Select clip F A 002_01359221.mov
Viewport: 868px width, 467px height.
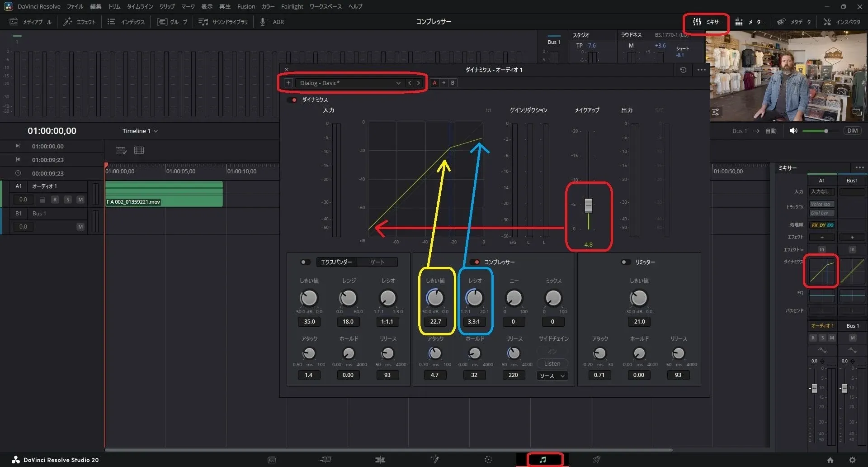pyautogui.click(x=164, y=194)
